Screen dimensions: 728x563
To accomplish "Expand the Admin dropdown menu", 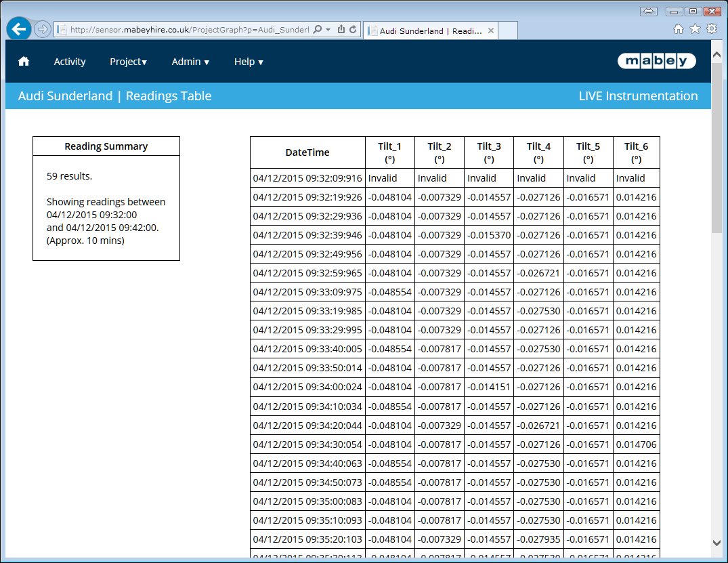I will pos(190,62).
